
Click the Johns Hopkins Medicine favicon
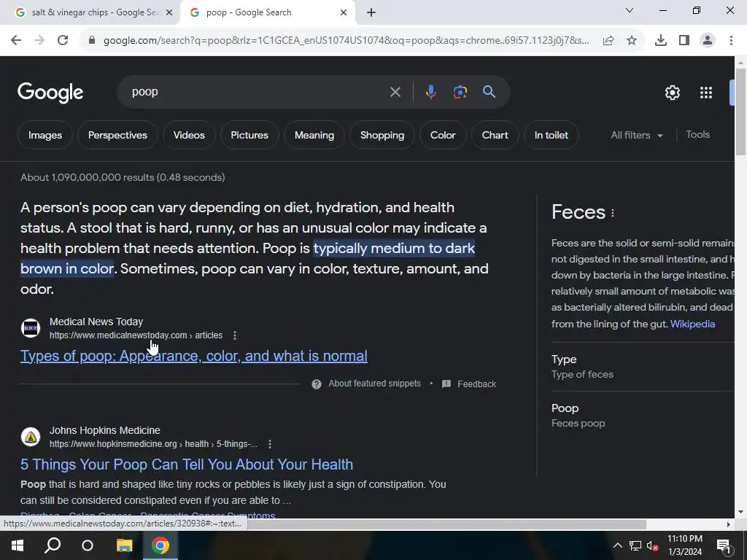(x=31, y=437)
